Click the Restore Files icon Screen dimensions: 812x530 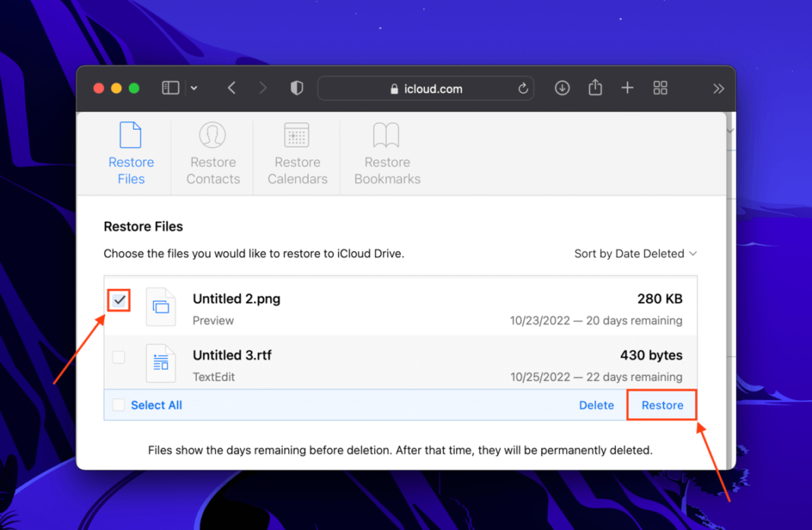131,136
